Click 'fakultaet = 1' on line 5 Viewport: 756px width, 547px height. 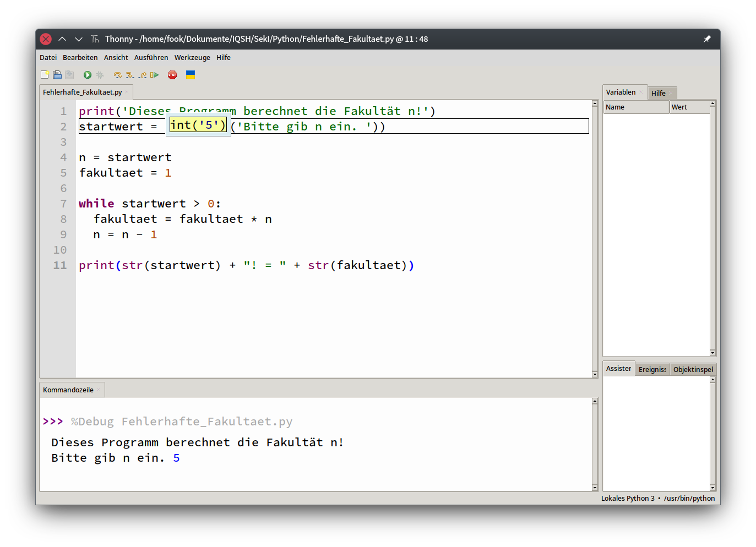coord(125,173)
